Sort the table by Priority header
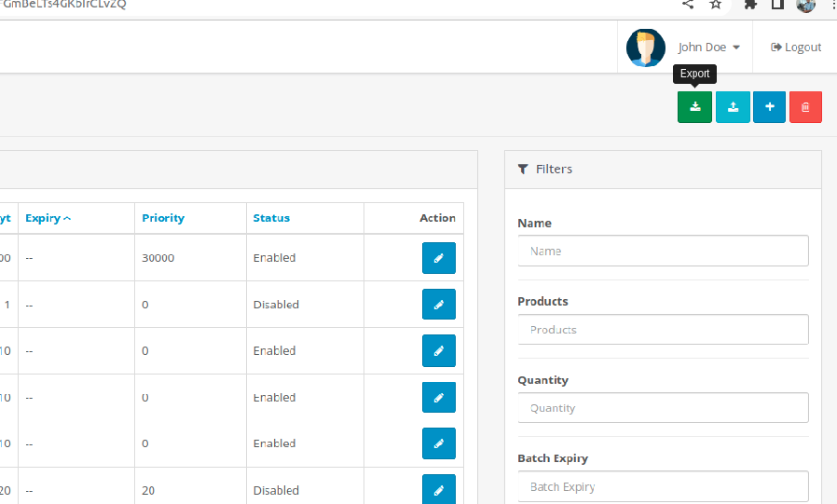837x504 pixels. pos(163,218)
